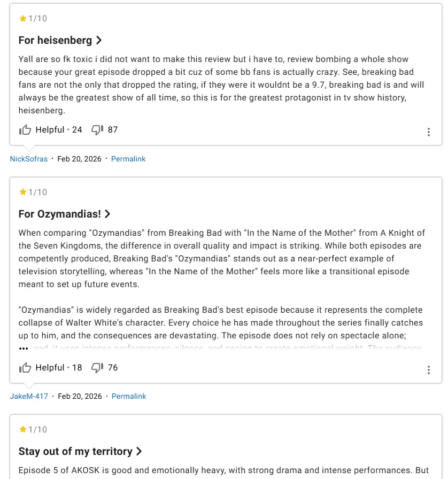The image size is (448, 479).
Task: Open the 'For heisenberg' review title
Action: click(60, 40)
